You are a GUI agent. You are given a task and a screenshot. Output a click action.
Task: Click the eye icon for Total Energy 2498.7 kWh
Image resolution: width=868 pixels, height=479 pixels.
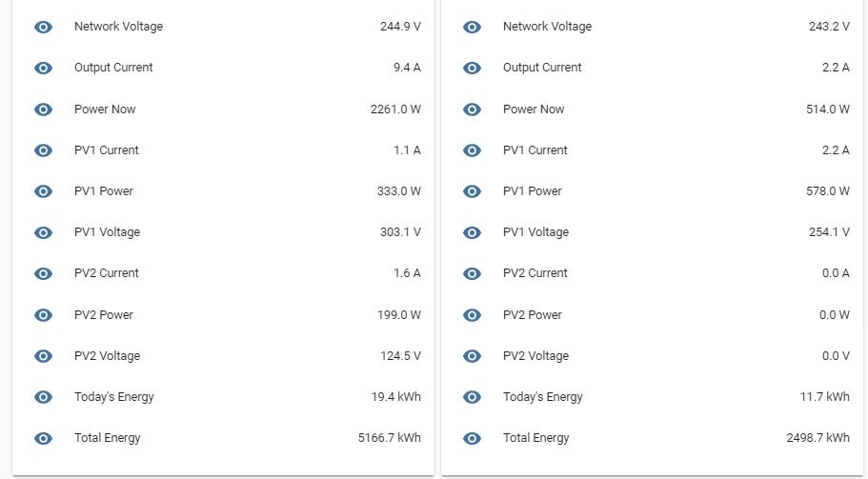point(472,438)
